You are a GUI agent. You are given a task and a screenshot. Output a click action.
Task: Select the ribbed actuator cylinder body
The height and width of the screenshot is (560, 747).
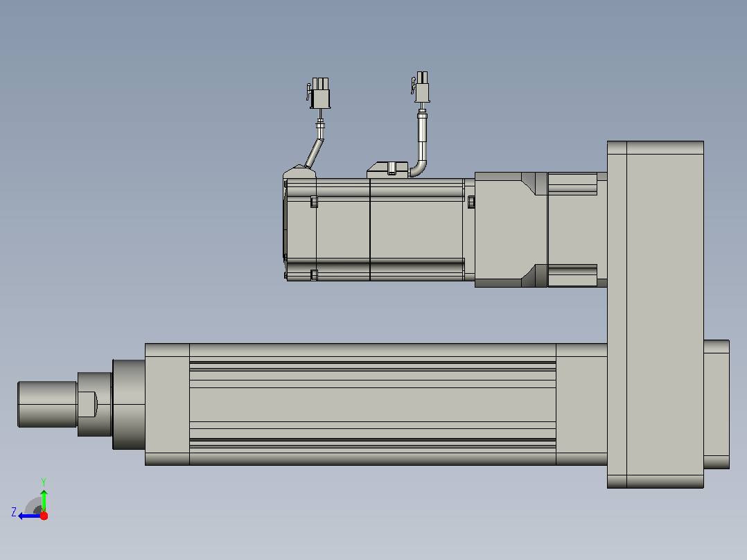pyautogui.click(x=373, y=404)
